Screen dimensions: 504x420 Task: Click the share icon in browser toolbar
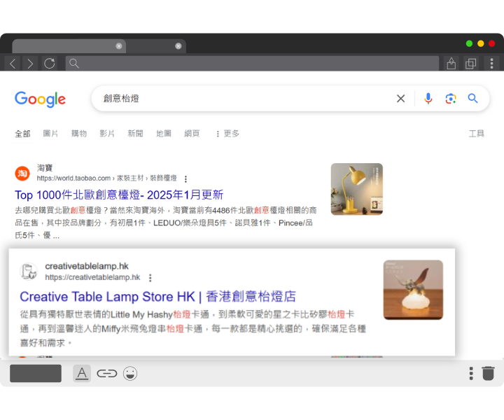coord(451,64)
